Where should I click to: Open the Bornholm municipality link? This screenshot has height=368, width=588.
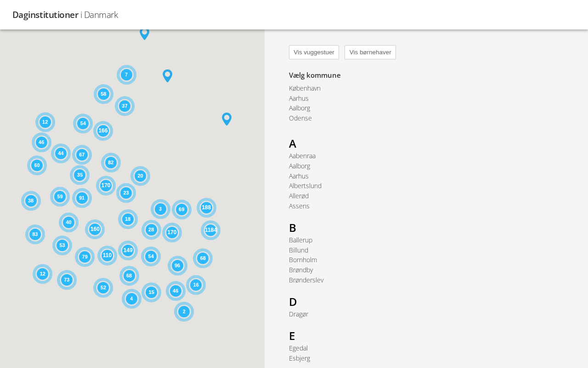303,260
